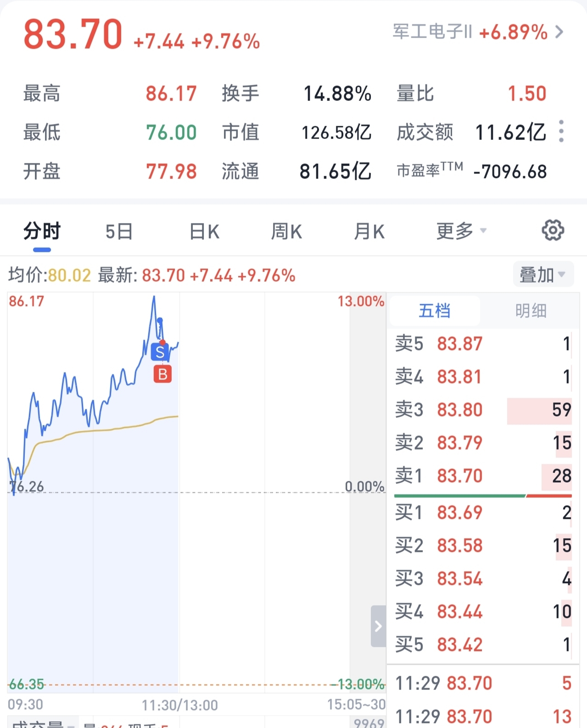Open the 叠加 overlay dropdown

point(543,274)
